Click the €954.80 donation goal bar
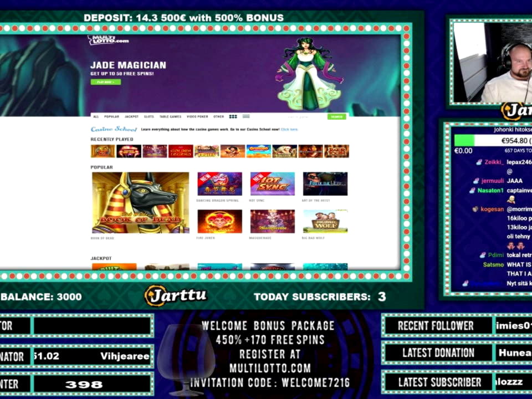Viewport: 532px width, 399px height. (493, 140)
